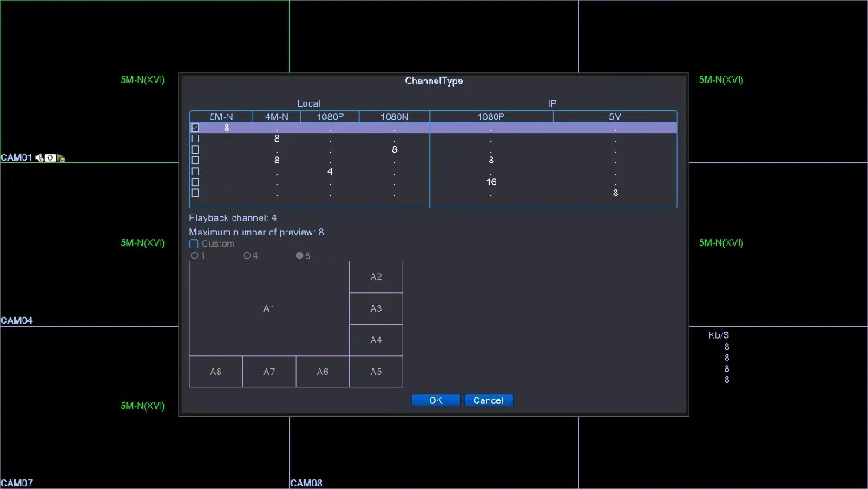Select the large A1 preview pane
Image resolution: width=868 pixels, height=489 pixels.
tap(269, 308)
